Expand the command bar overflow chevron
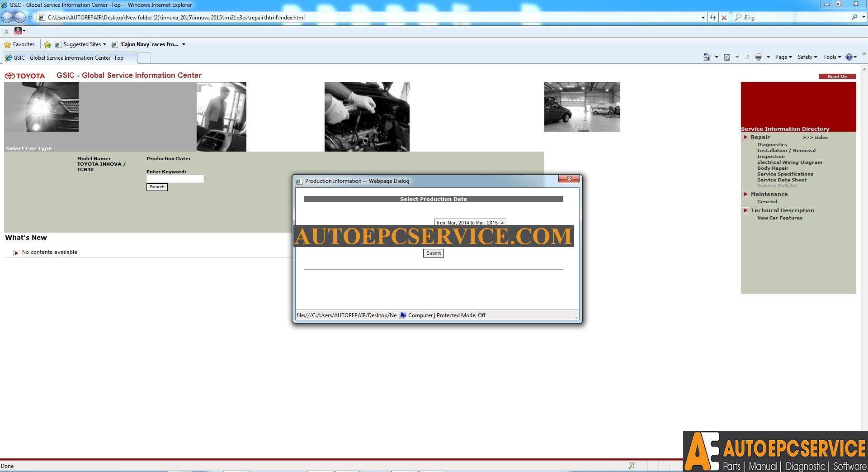 864,53
